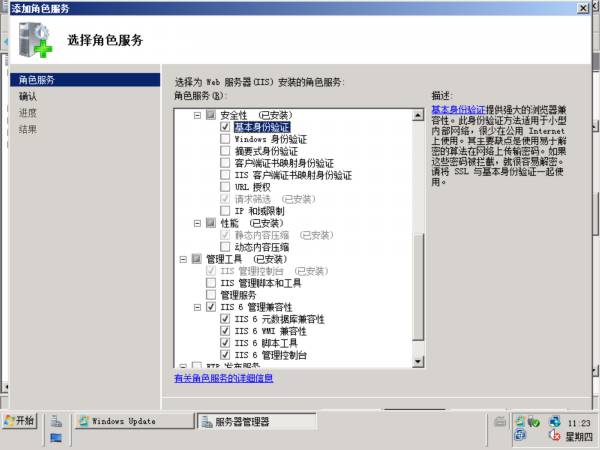The image size is (600, 450).
Task: Click the Windows Update tray icon
Action: [x=520, y=422]
